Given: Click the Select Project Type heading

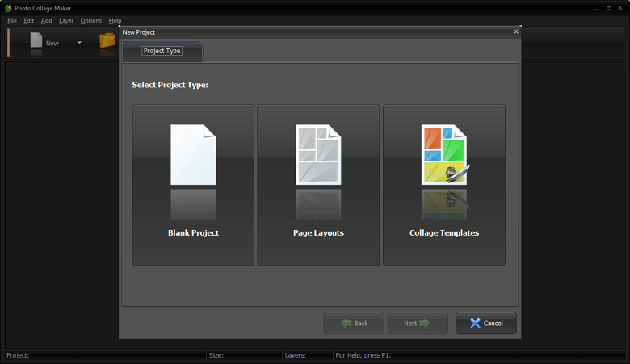Looking at the screenshot, I should (170, 85).
